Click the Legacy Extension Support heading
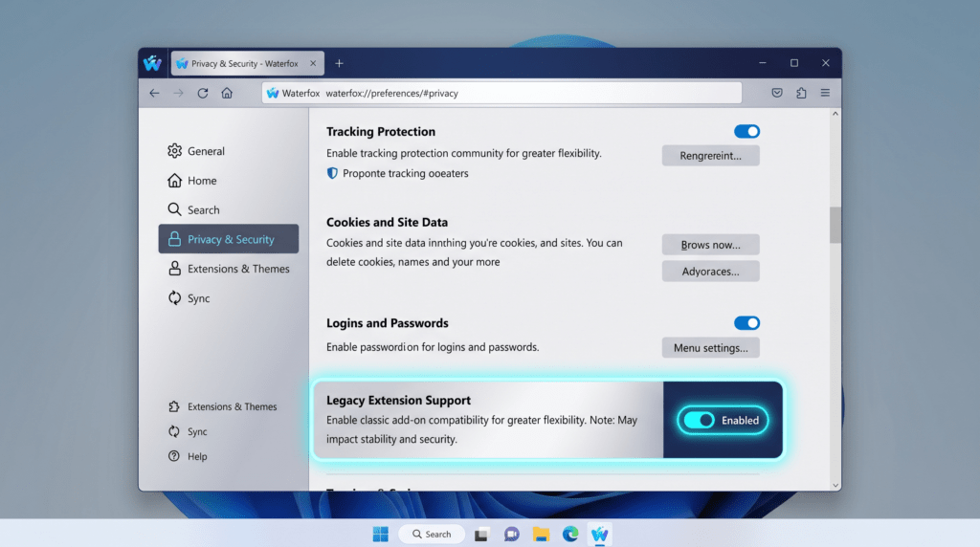 click(398, 400)
